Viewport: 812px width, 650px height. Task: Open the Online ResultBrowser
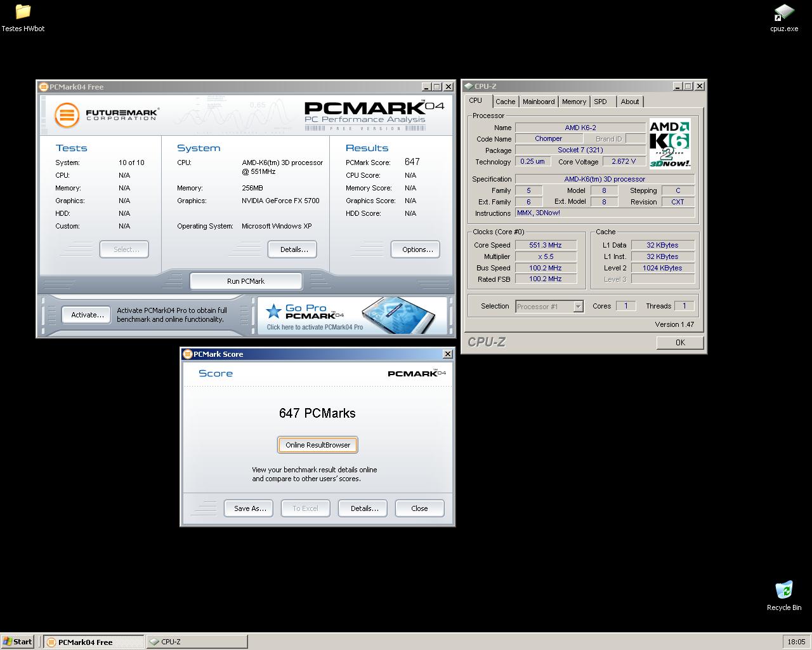pos(318,445)
